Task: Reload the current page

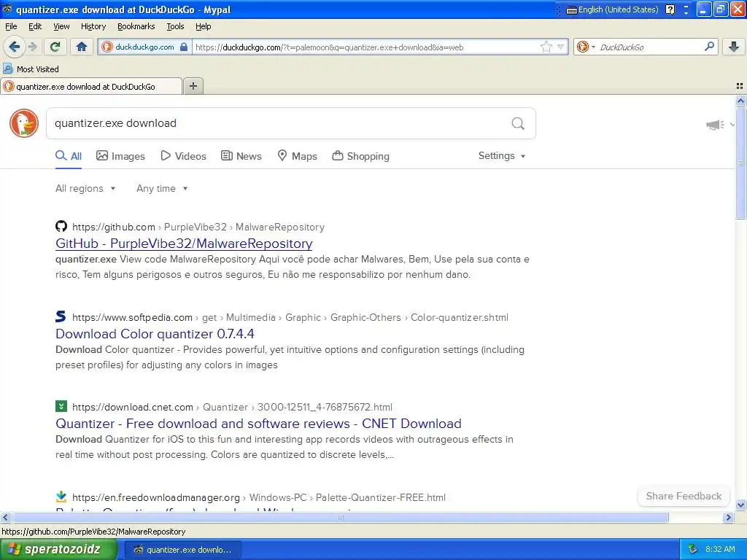Action: pyautogui.click(x=55, y=47)
